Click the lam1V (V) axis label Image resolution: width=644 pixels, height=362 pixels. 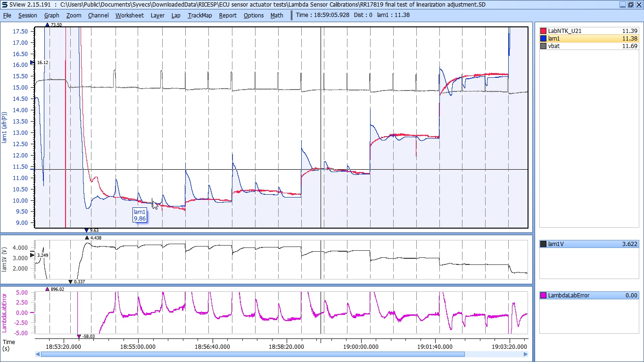tap(5, 260)
